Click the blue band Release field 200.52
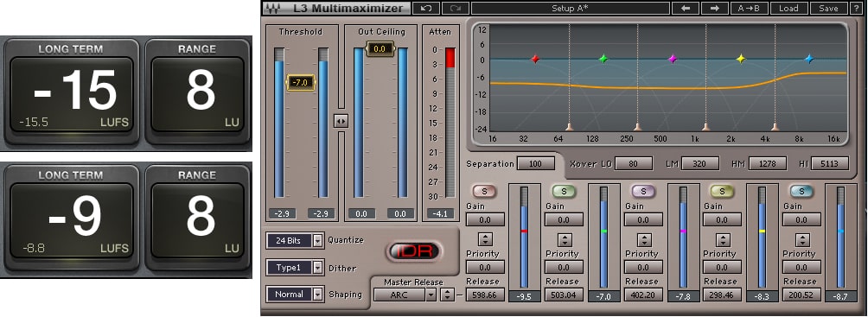 (801, 295)
